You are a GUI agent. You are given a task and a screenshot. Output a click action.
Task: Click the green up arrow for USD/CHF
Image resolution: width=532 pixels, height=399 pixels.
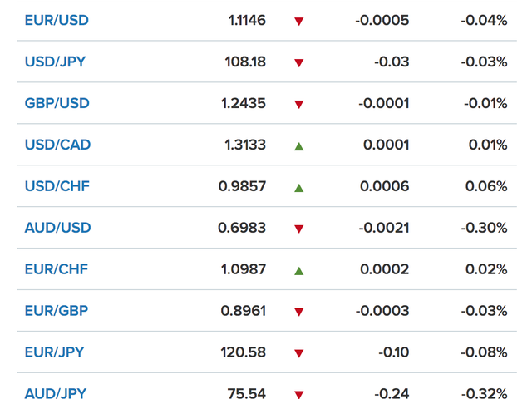pyautogui.click(x=299, y=187)
